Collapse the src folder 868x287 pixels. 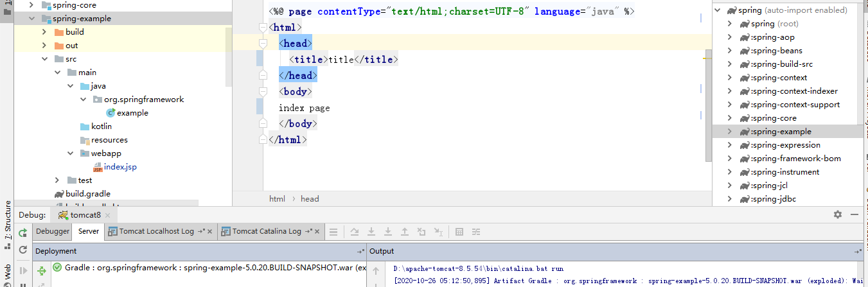pyautogui.click(x=44, y=59)
